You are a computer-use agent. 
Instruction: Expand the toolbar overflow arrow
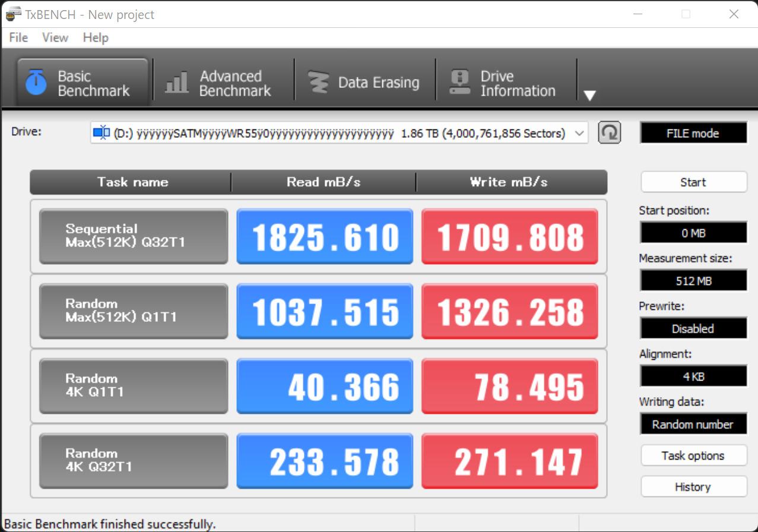point(589,96)
